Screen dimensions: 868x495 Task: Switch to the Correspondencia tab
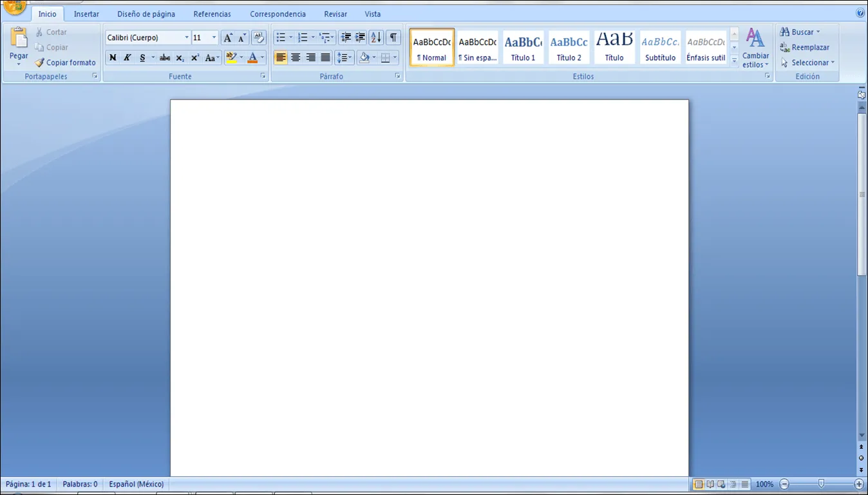tap(278, 14)
